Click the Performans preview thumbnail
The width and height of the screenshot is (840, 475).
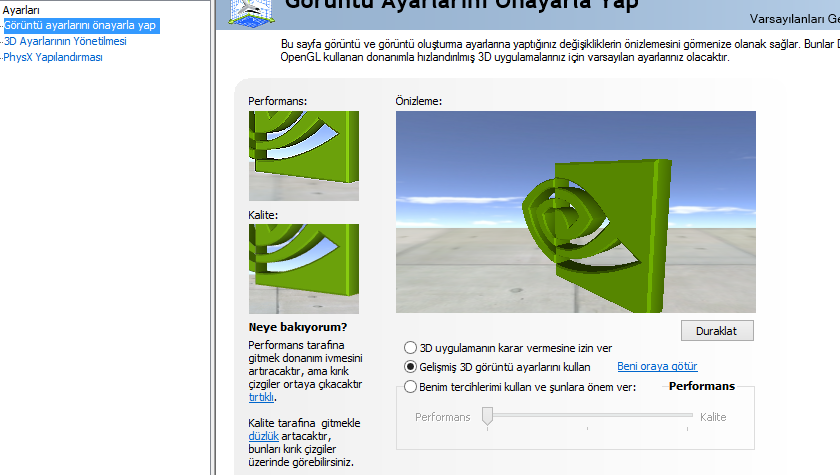304,156
